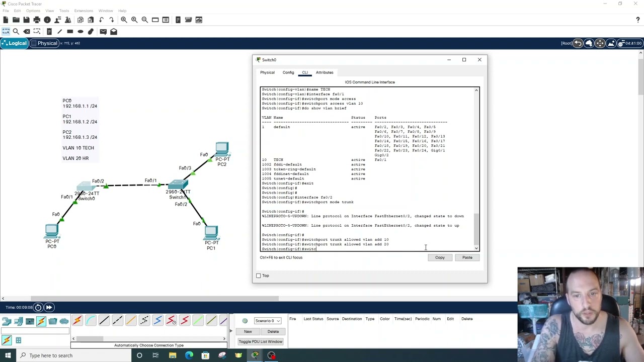Select the automatic connection lightning bolt cable
This screenshot has width=644, height=362.
click(77, 321)
